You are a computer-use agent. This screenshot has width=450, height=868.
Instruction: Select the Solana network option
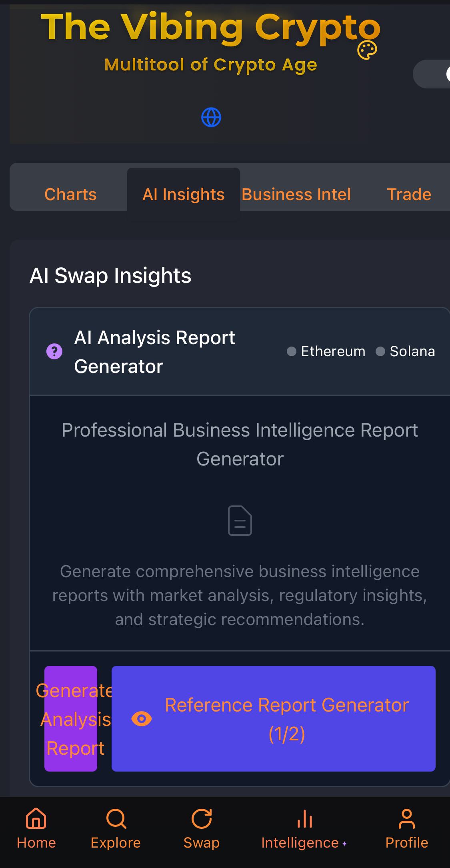pyautogui.click(x=406, y=351)
